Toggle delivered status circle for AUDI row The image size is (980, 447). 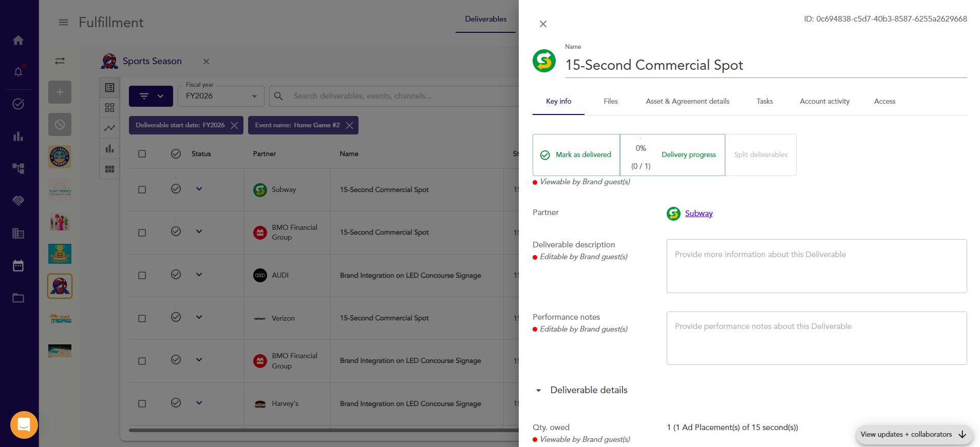pos(176,275)
